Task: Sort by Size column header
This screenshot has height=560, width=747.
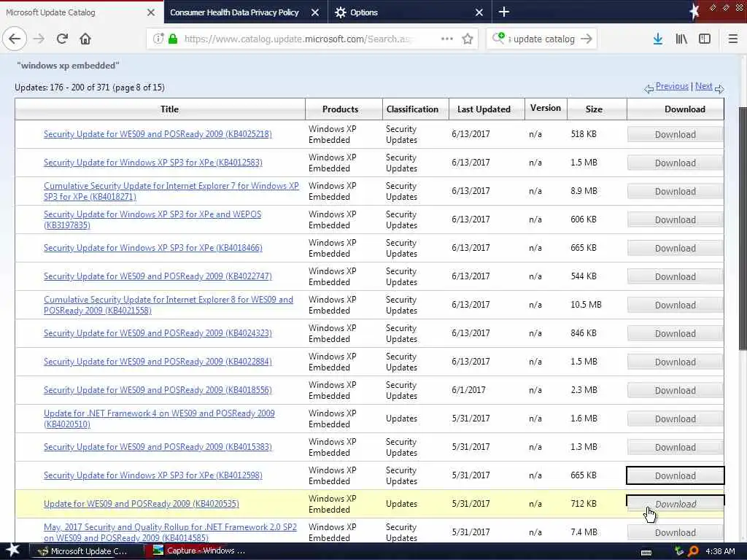Action: point(594,109)
